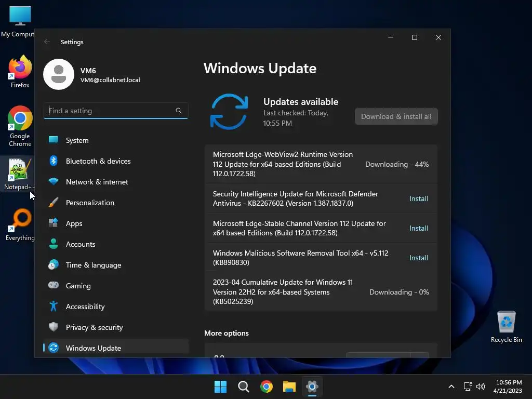
Task: Select the Edge-WebView2 Runtime update entry
Action: 321,164
